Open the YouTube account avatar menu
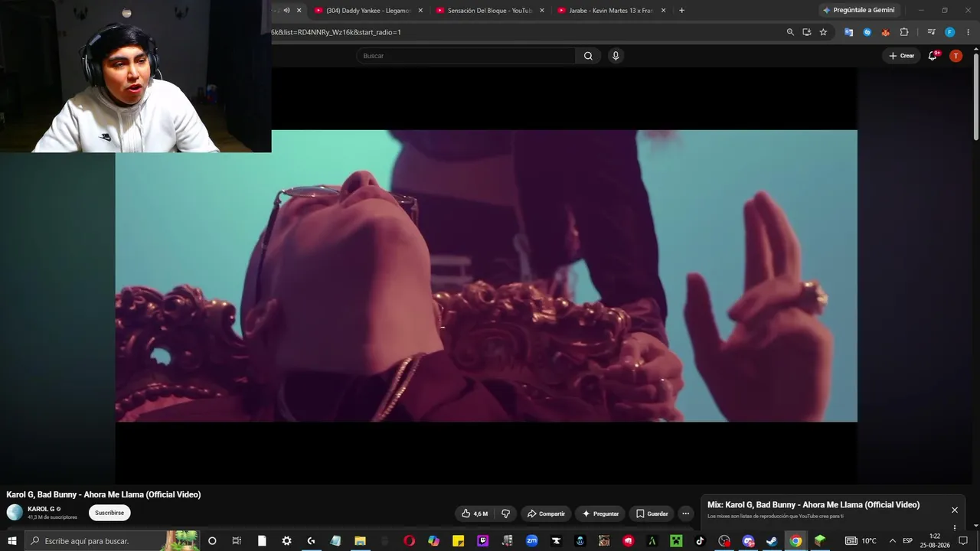This screenshot has height=551, width=980. coord(955,56)
